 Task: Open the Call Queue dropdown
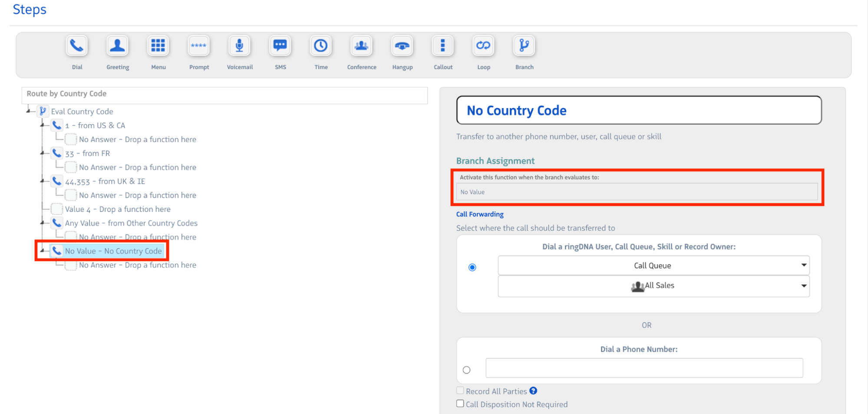click(653, 265)
